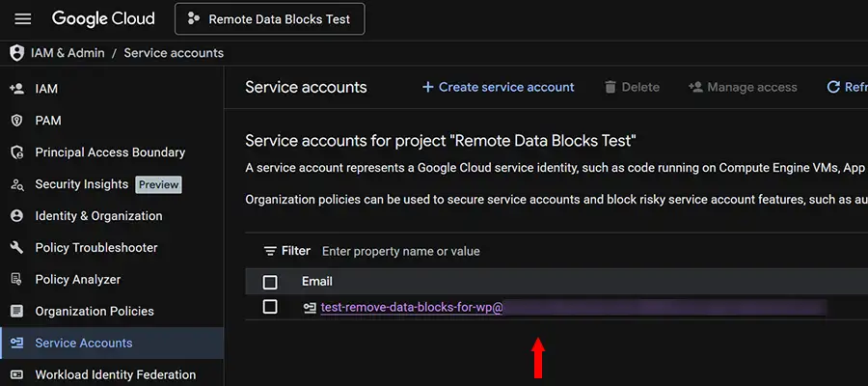Open Principal Access Boundary page

112,152
